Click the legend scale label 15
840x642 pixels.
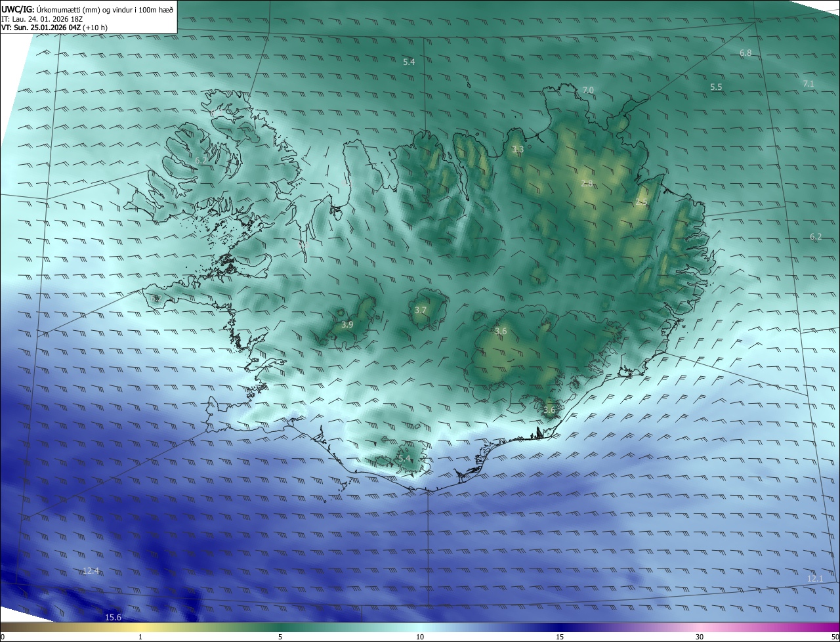[560, 637]
